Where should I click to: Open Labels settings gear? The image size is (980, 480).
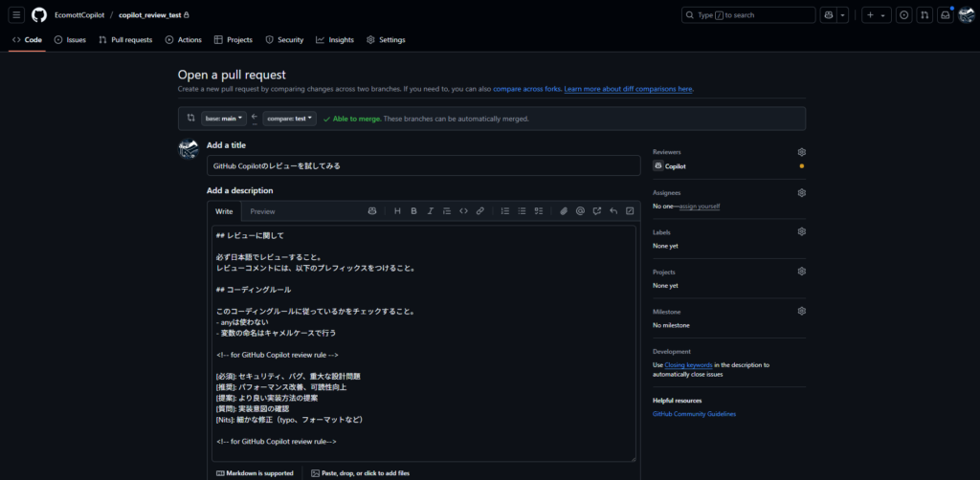(x=801, y=231)
